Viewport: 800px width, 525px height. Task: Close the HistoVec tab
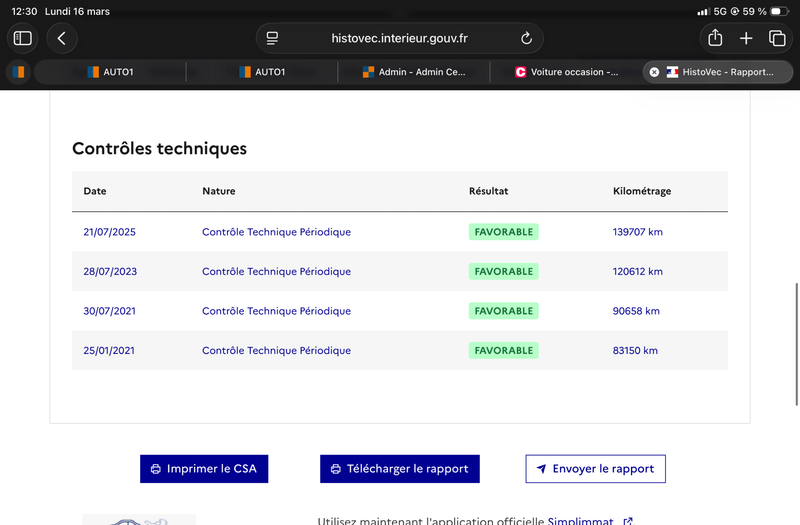[654, 72]
